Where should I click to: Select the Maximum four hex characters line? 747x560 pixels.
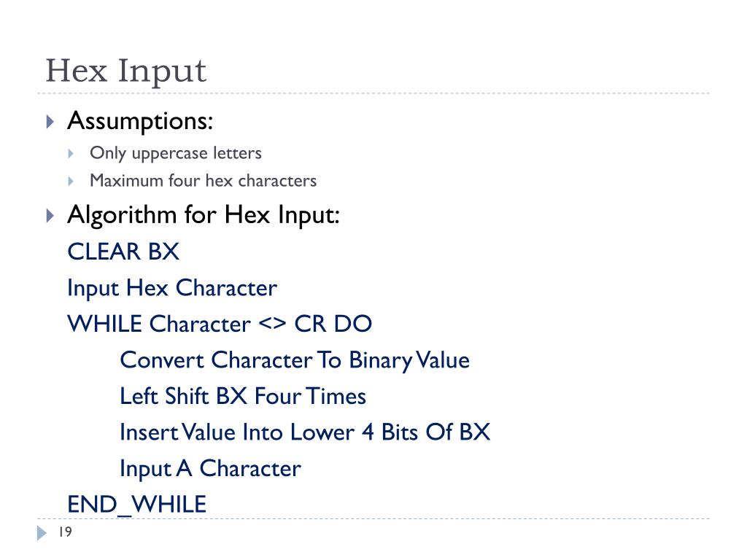204,181
